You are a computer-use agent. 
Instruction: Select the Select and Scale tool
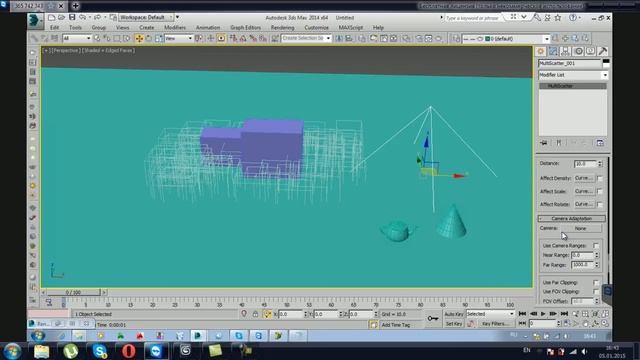[x=158, y=38]
